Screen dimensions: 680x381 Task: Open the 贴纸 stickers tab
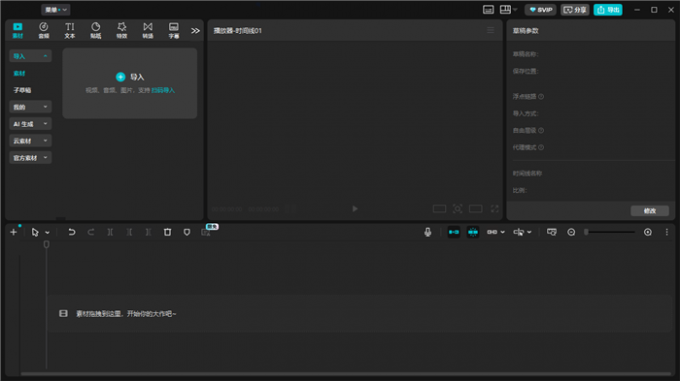(x=96, y=30)
